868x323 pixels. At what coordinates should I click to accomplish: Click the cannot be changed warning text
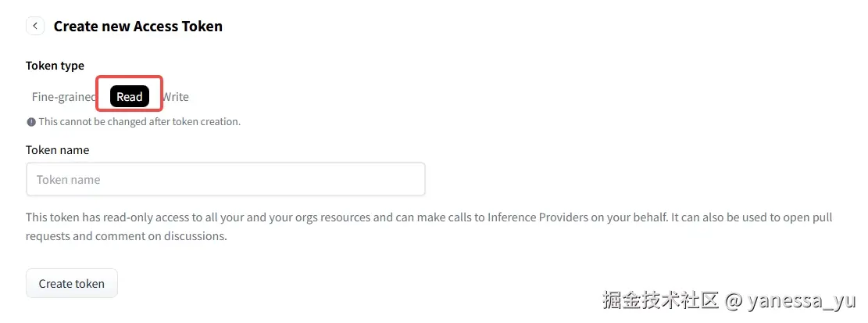tap(140, 122)
